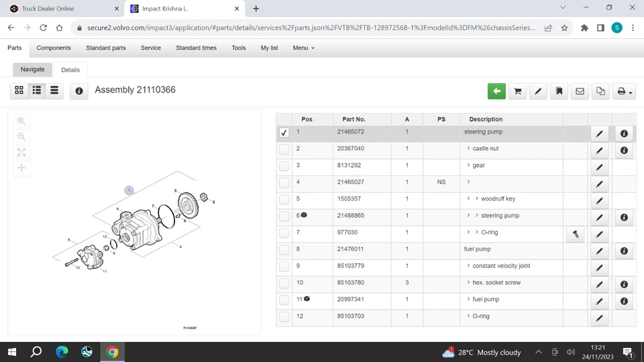The height and width of the screenshot is (362, 644).
Task: Switch to compact lines view icon
Action: 54,90
